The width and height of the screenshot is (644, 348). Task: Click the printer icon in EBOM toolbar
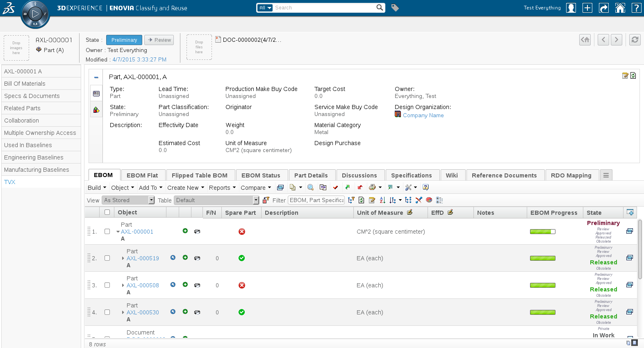(x=372, y=187)
